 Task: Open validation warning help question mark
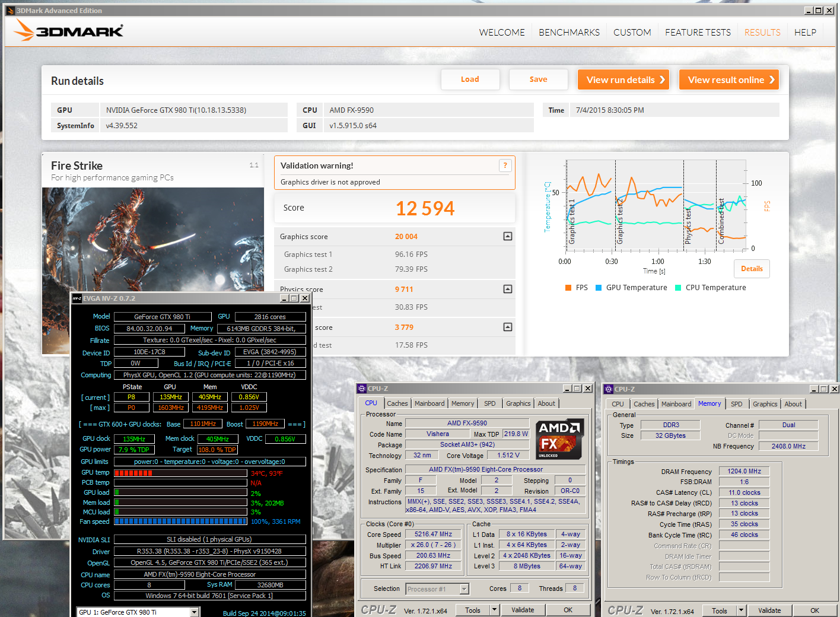click(x=505, y=166)
